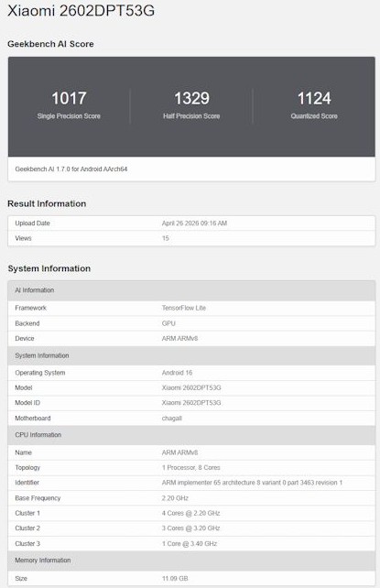Click Geekbench AI 1.7.0 for Android AArch64 text
The height and width of the screenshot is (588, 380).
click(x=71, y=169)
